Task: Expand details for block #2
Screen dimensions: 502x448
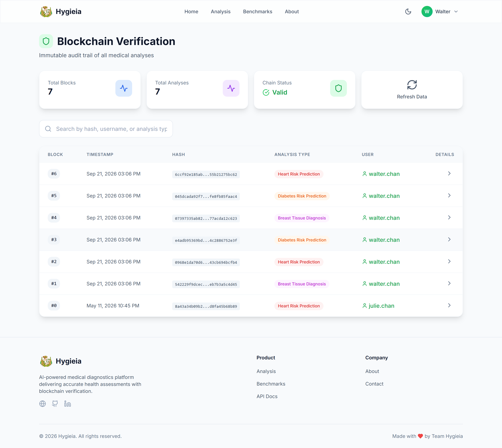Action: coord(449,261)
